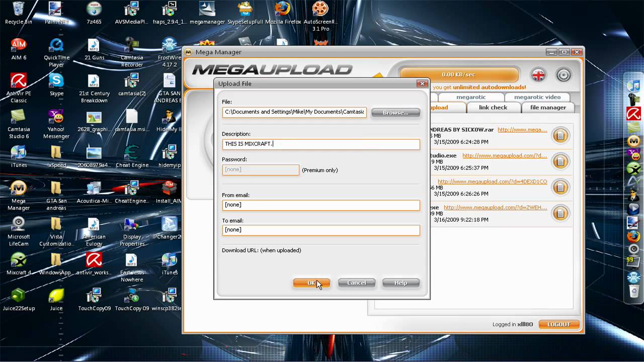Image resolution: width=644 pixels, height=362 pixels.
Task: Launch Mixcraft 4 from the desktop
Action: point(19,263)
